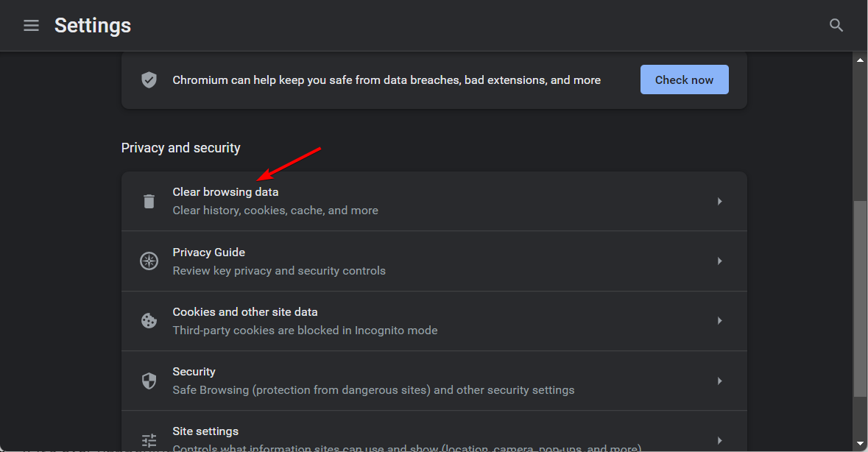The image size is (868, 452).
Task: Expand Cookies and other site data arrow
Action: pos(719,321)
